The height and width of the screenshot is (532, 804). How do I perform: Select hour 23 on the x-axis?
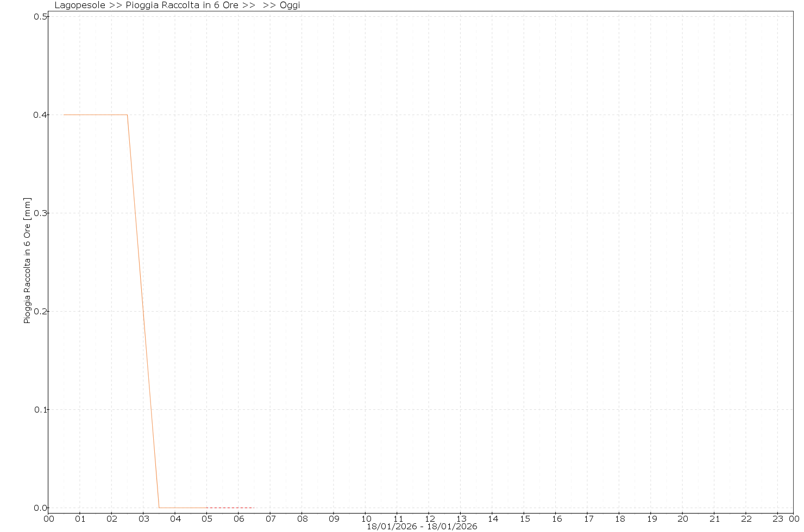(x=778, y=519)
